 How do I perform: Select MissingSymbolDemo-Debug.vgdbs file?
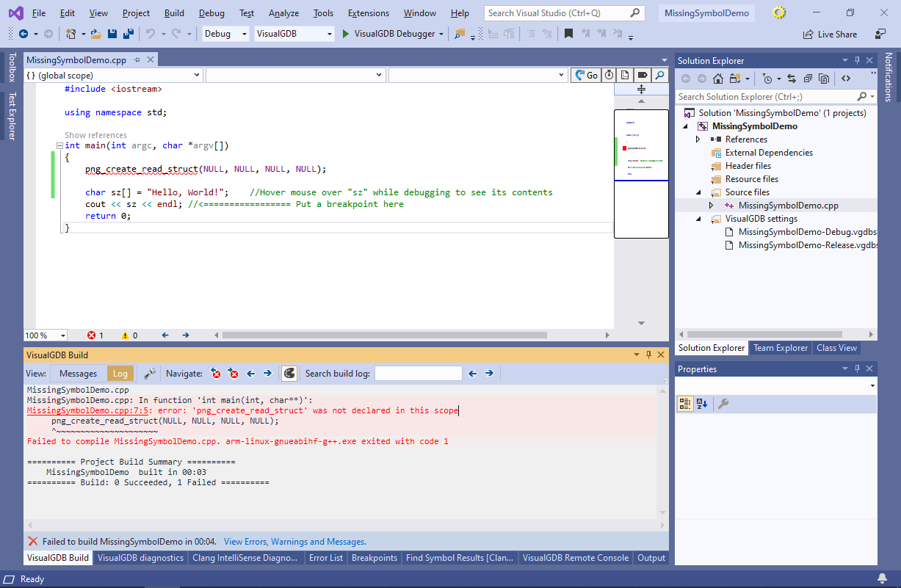pos(808,232)
